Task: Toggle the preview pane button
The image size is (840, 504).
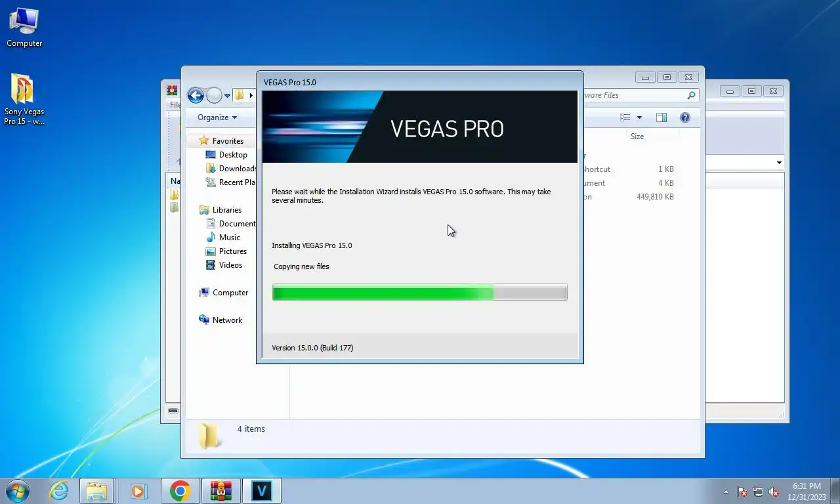Action: (x=661, y=117)
